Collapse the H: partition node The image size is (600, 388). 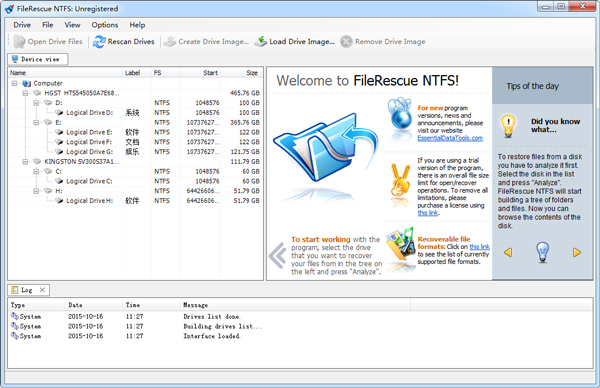coord(36,191)
